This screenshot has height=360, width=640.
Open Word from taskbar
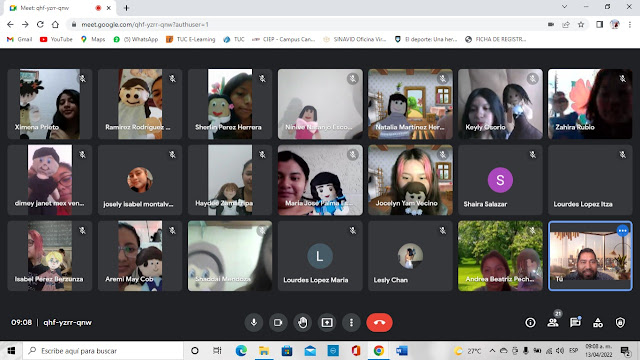402,351
